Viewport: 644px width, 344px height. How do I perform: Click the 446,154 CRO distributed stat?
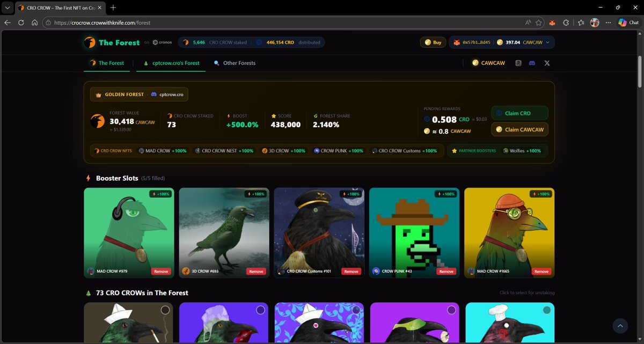tap(288, 42)
